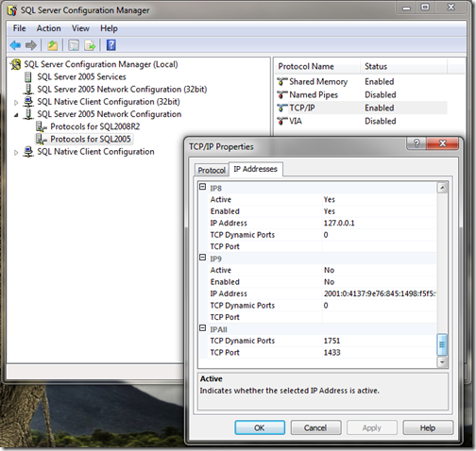Select Protocols for SQL2005 tree item

(x=91, y=139)
